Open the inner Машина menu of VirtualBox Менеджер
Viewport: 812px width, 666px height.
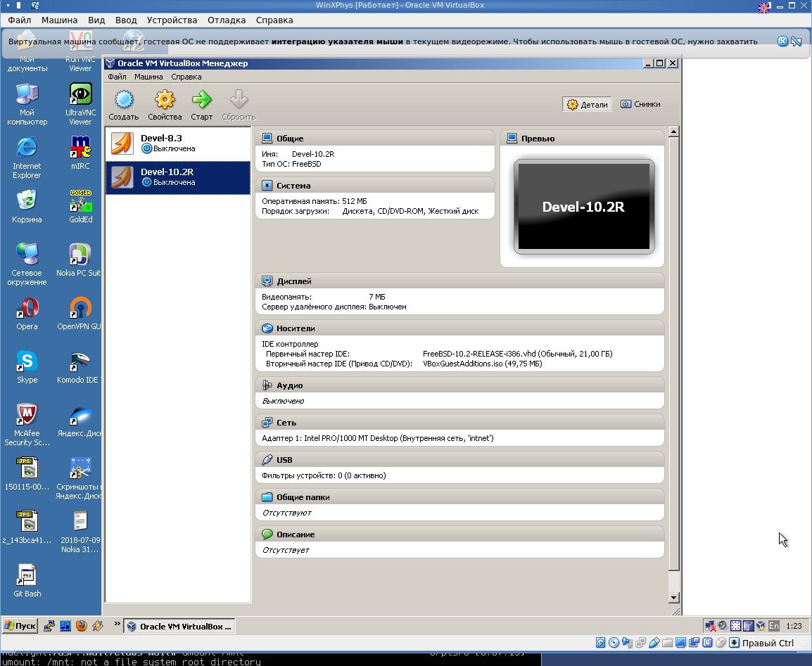[x=148, y=77]
